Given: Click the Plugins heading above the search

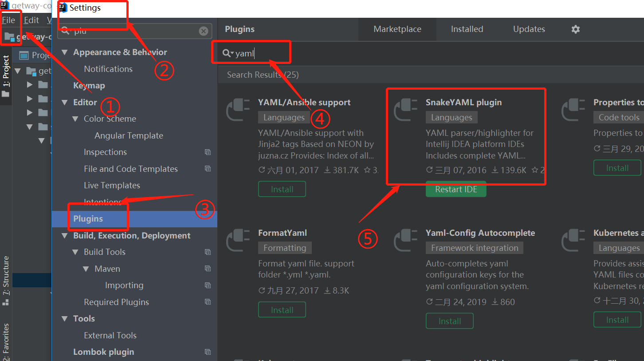Looking at the screenshot, I should click(240, 29).
